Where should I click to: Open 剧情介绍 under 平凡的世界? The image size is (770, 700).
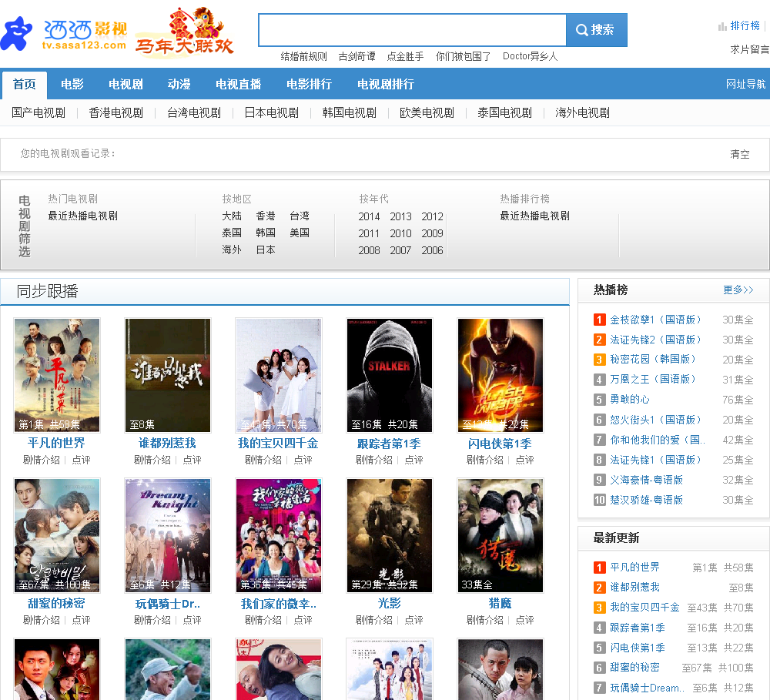coord(42,461)
